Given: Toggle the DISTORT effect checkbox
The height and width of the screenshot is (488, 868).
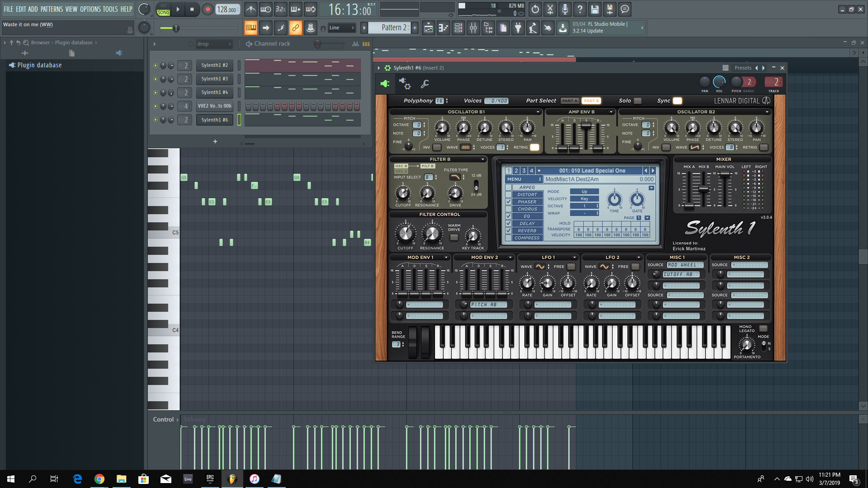Looking at the screenshot, I should coord(509,195).
